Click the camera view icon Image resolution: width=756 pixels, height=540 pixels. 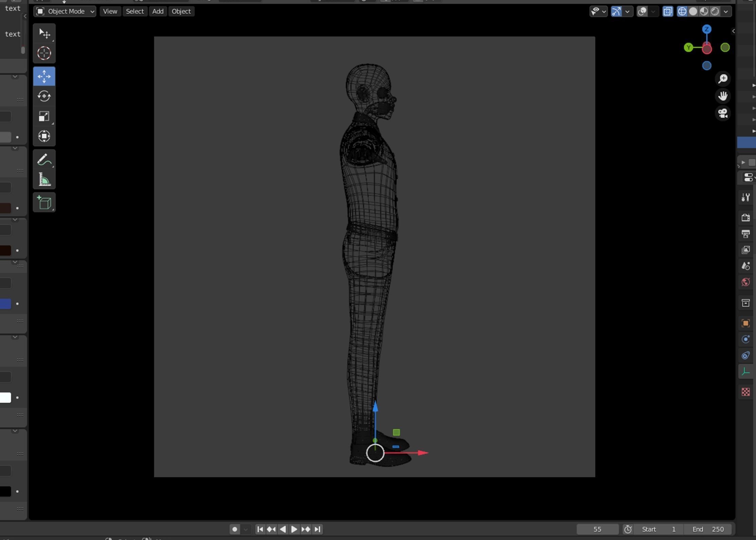tap(723, 113)
